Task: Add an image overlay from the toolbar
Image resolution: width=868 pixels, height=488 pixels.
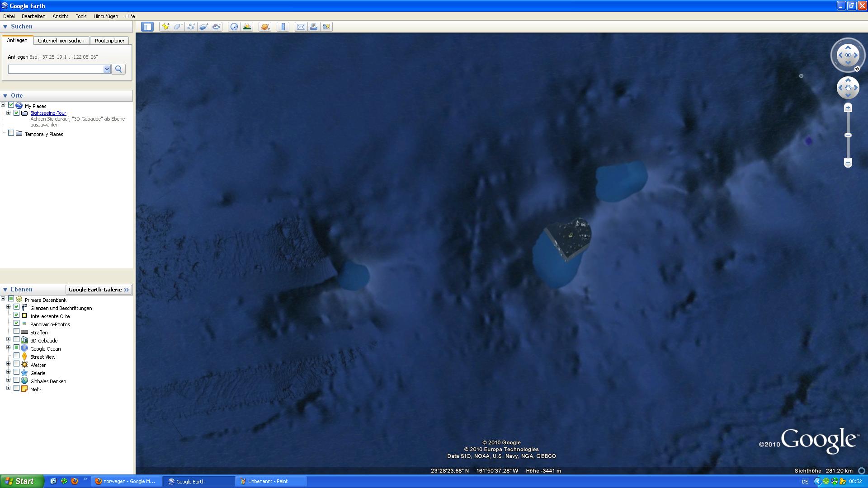Action: [203, 27]
